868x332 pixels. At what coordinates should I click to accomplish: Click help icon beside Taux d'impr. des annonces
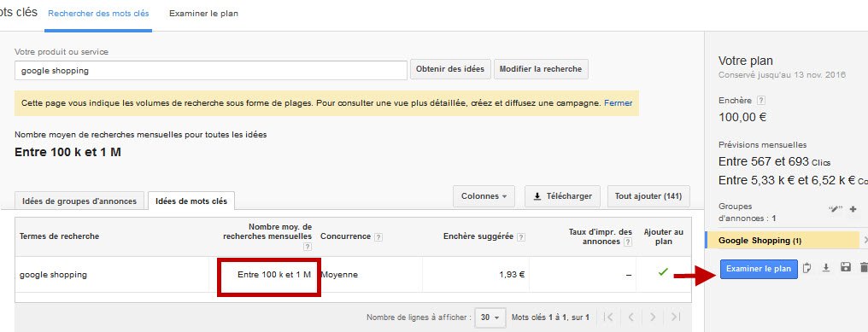[x=628, y=242]
